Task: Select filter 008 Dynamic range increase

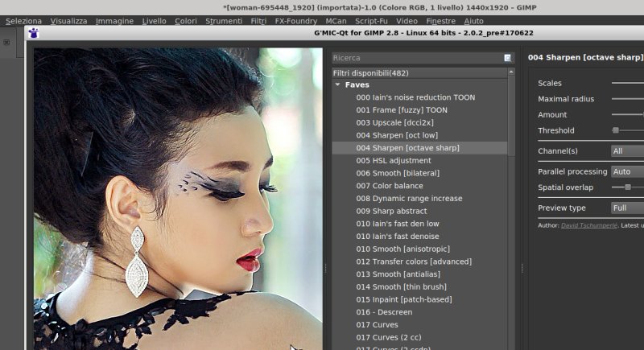Action: click(x=409, y=199)
